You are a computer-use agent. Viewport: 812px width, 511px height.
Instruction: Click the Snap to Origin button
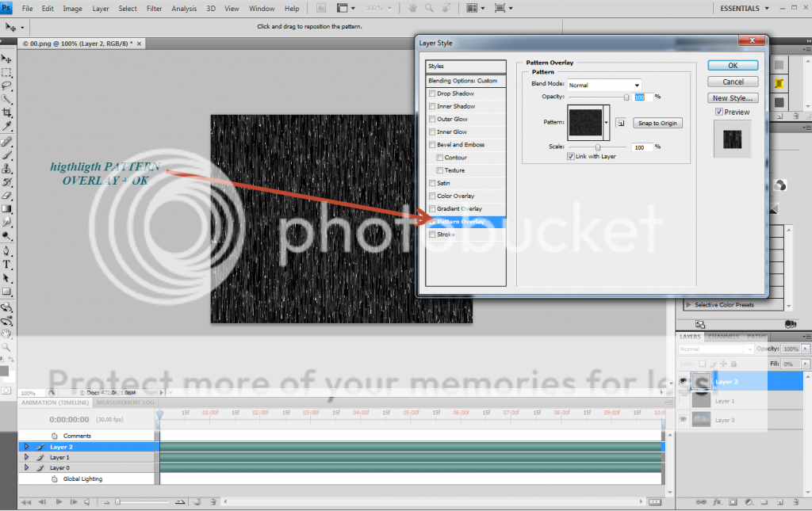[657, 123]
